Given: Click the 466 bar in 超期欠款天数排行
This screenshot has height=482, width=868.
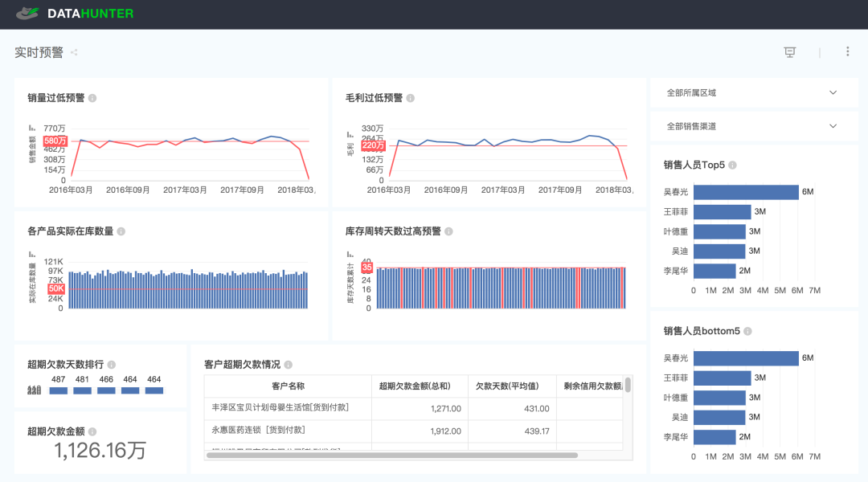Looking at the screenshot, I should [x=106, y=390].
